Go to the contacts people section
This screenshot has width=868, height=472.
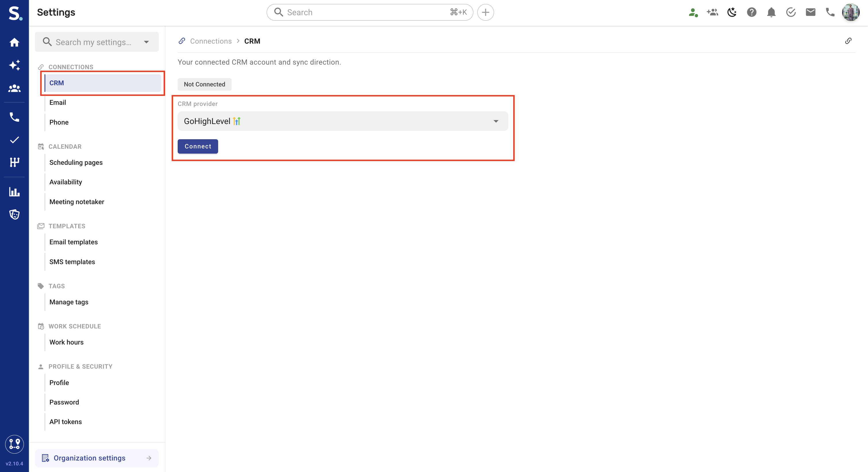[14, 88]
